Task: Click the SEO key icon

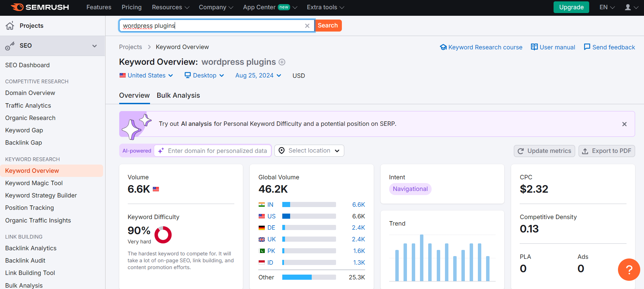Action: [10, 46]
